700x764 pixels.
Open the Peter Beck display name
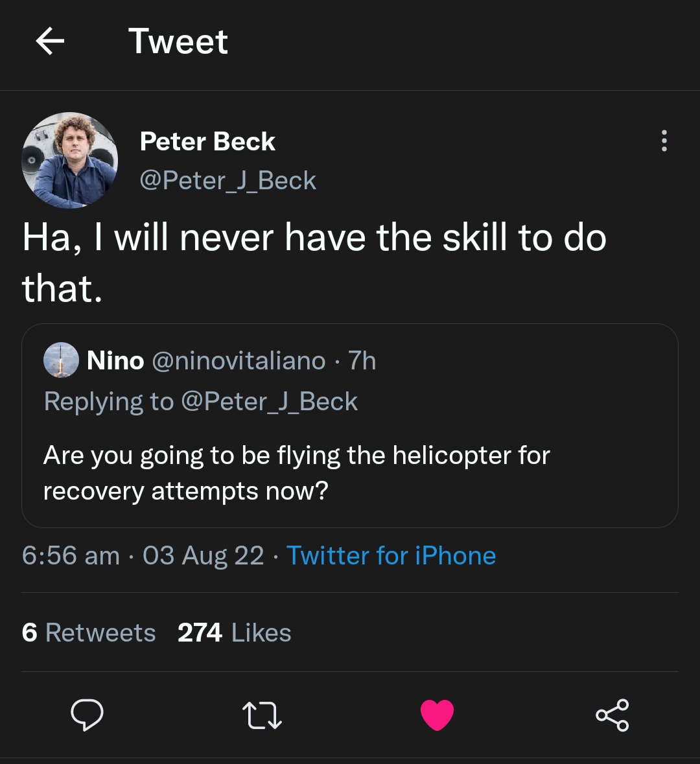(x=207, y=141)
